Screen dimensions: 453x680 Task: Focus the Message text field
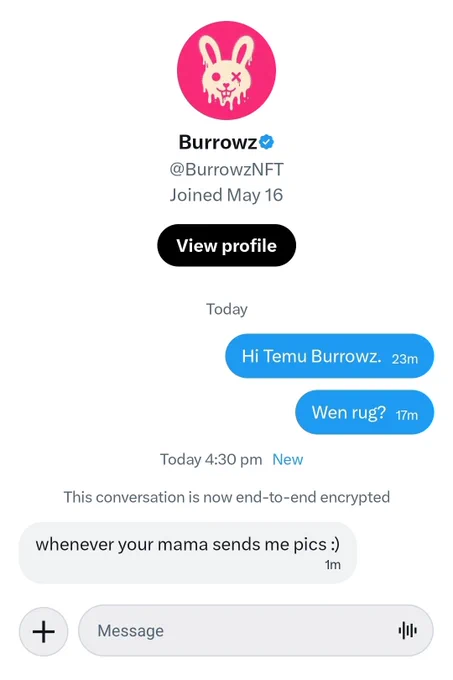pyautogui.click(x=256, y=631)
